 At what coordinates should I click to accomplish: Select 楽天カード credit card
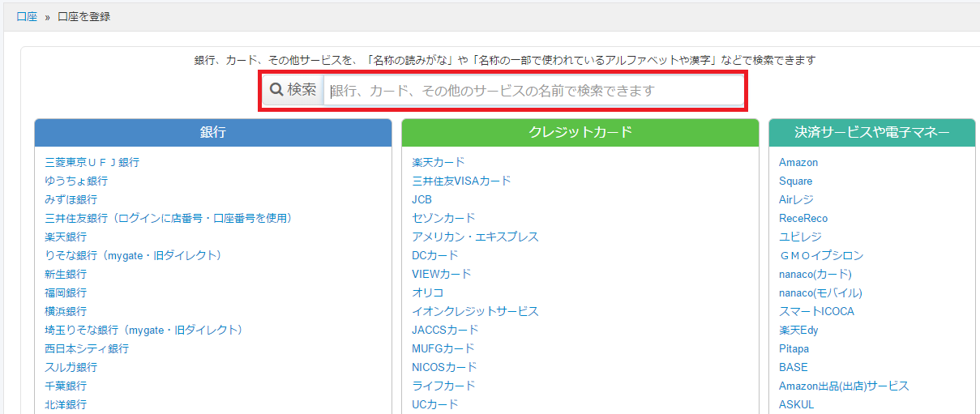[439, 162]
